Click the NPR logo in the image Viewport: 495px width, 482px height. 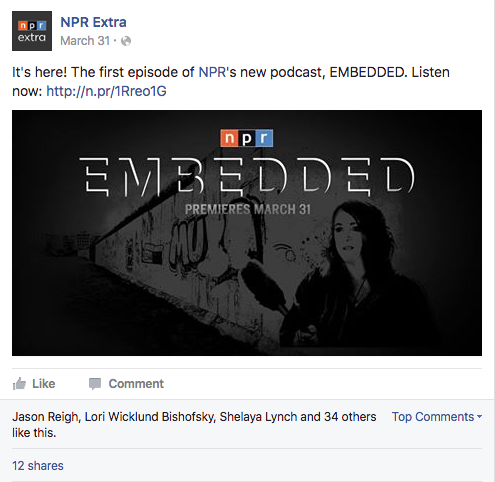tap(247, 138)
